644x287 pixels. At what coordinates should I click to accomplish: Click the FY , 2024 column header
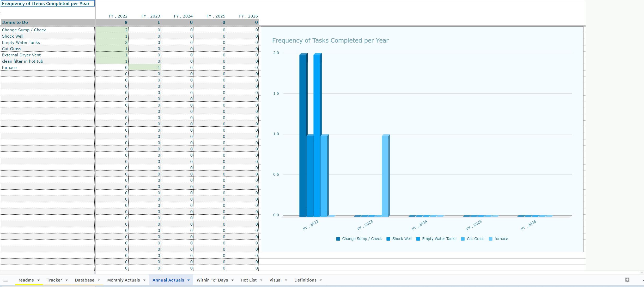coord(183,16)
